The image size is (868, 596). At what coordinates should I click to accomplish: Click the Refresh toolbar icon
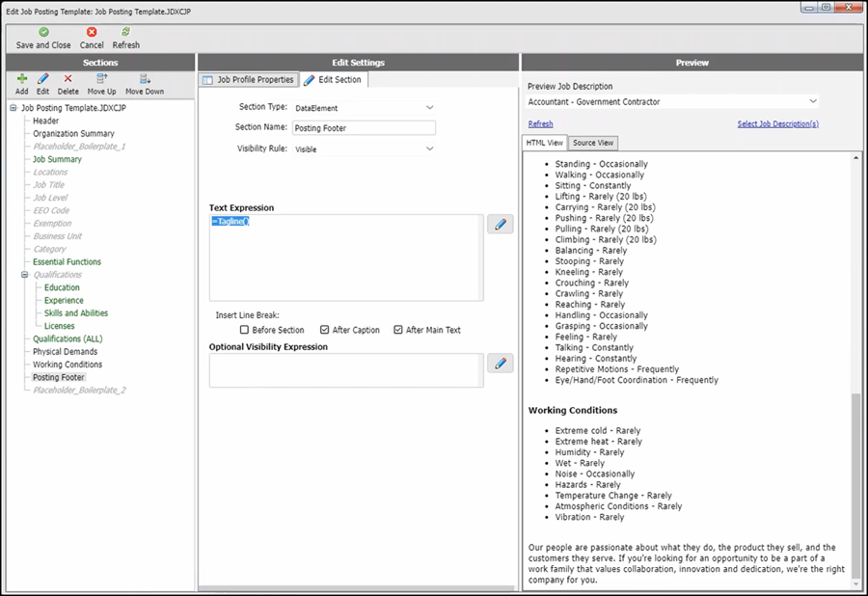pos(125,32)
